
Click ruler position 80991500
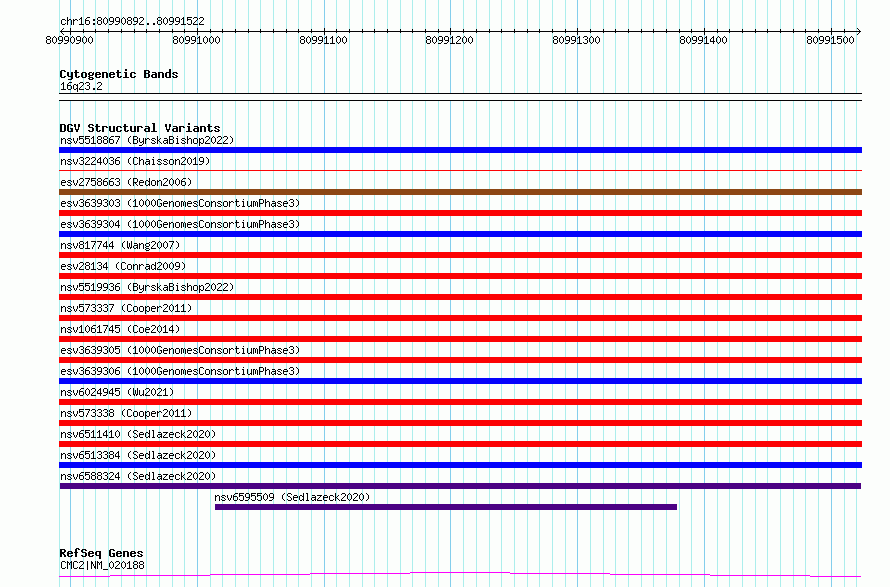point(830,40)
